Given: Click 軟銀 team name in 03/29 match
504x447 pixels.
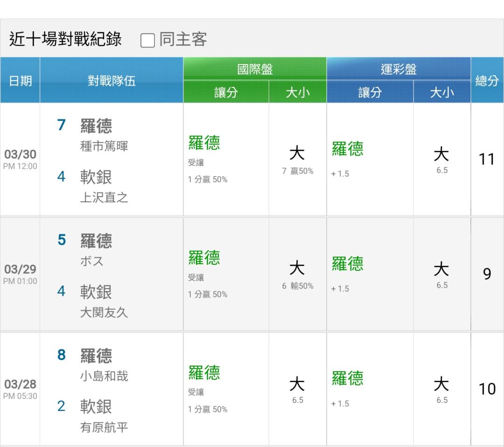Looking at the screenshot, I should (x=96, y=291).
